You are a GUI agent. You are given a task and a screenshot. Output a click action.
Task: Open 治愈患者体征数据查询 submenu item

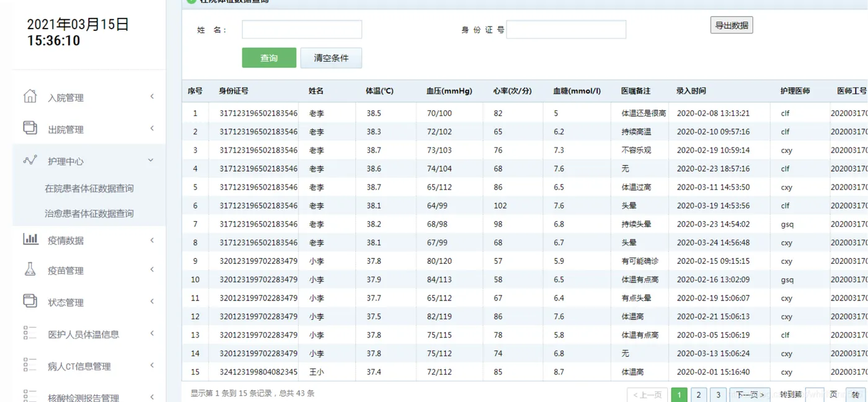(x=89, y=214)
